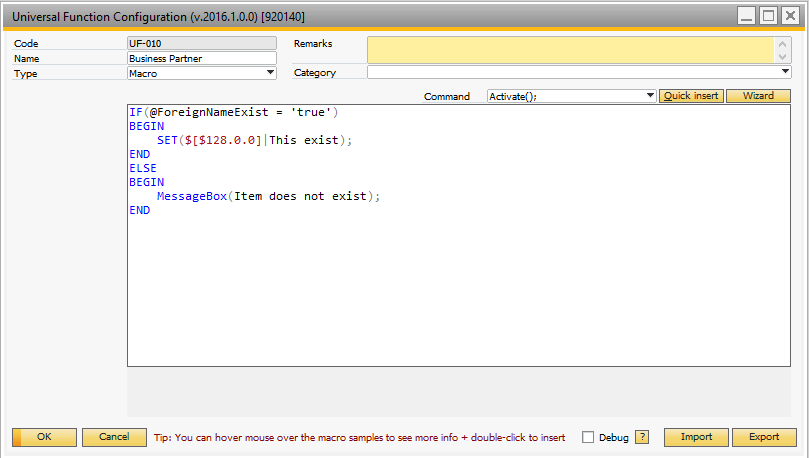Open the Wizard button

pyautogui.click(x=758, y=96)
